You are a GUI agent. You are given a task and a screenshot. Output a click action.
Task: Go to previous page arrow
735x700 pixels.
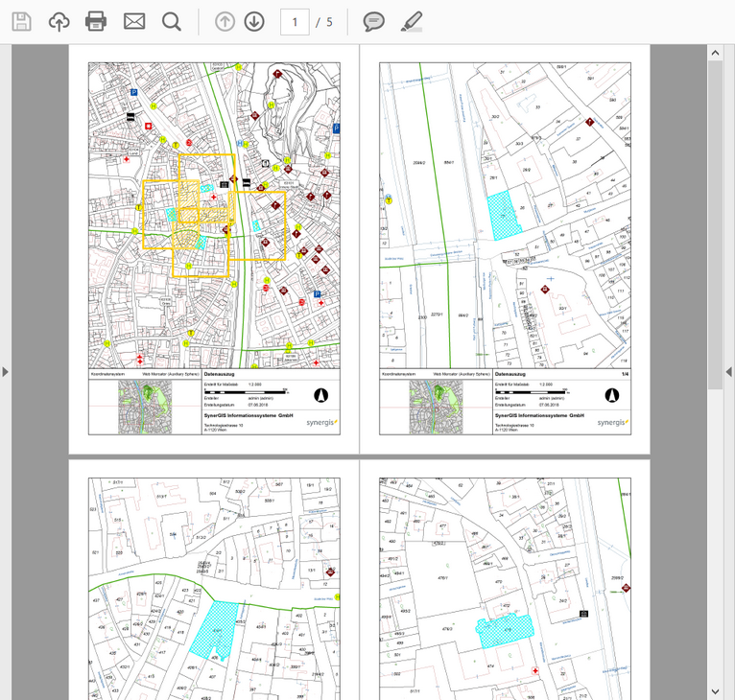pyautogui.click(x=225, y=21)
